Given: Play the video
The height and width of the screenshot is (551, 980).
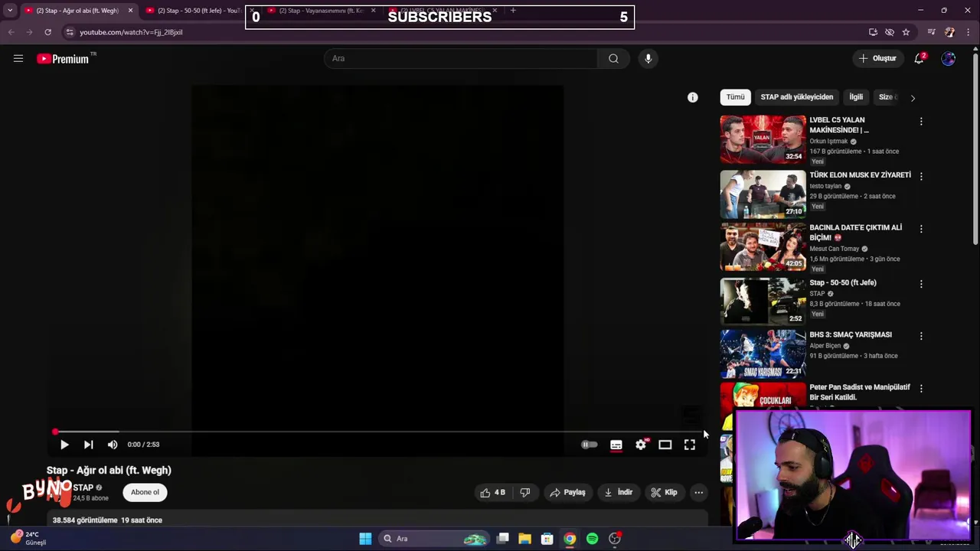Looking at the screenshot, I should (64, 445).
